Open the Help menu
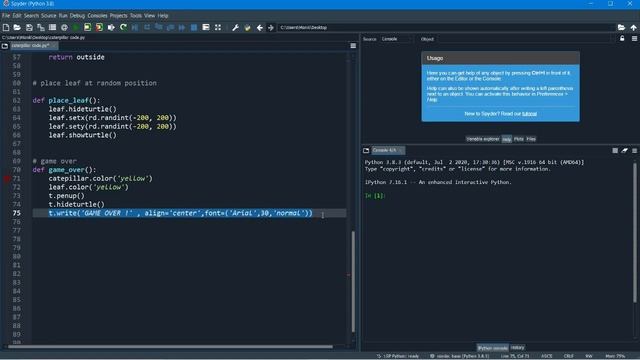The width and height of the screenshot is (640, 360). 163,16
